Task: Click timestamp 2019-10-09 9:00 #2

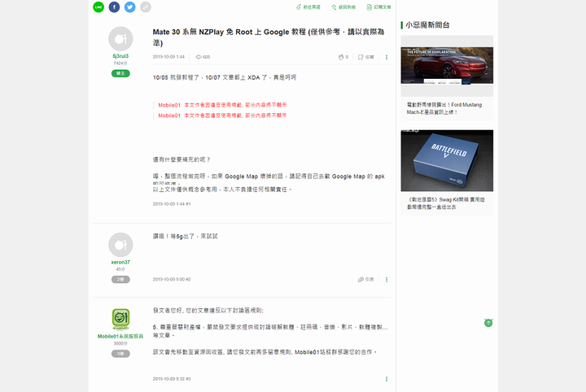Action: (x=172, y=279)
